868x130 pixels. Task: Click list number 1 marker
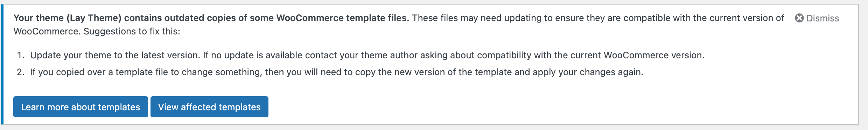click(21, 55)
